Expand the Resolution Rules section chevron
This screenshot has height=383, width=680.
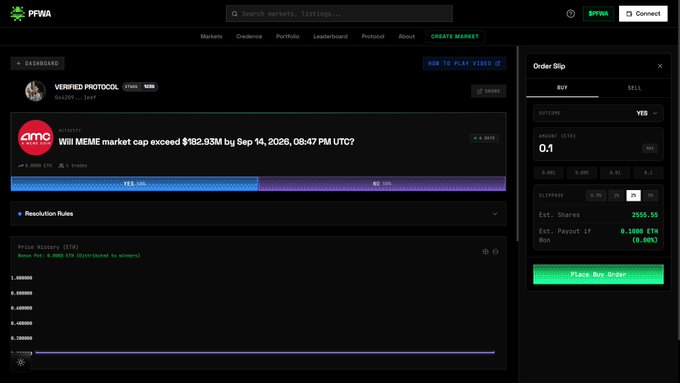tap(495, 214)
